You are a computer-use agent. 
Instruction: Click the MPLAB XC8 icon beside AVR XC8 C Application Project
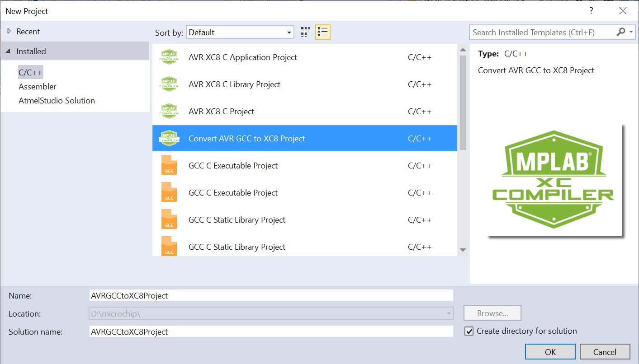click(x=169, y=57)
